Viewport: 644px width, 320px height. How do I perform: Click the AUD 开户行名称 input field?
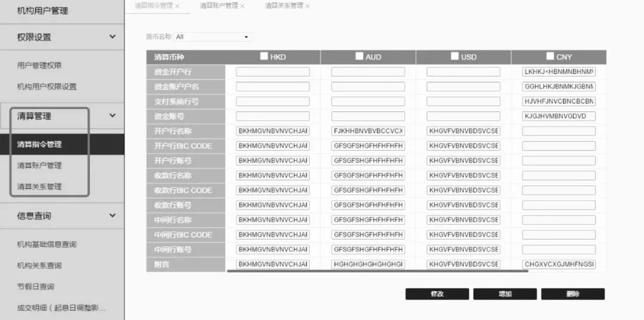[368, 131]
